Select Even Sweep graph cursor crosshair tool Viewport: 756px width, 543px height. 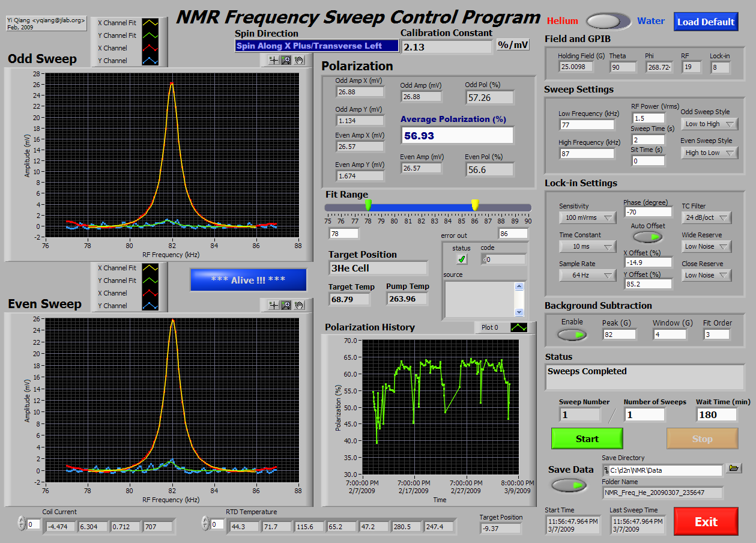274,305
